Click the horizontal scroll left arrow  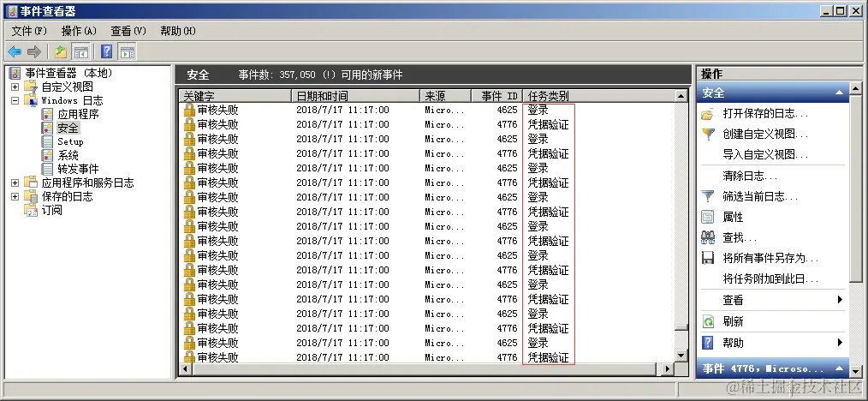point(187,368)
